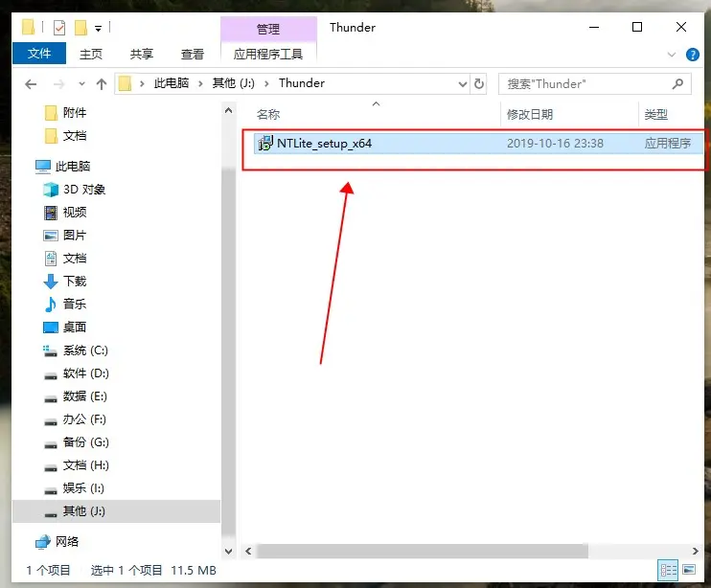Switch to details view in status bar
Screen dimensions: 711x588
(x=669, y=571)
